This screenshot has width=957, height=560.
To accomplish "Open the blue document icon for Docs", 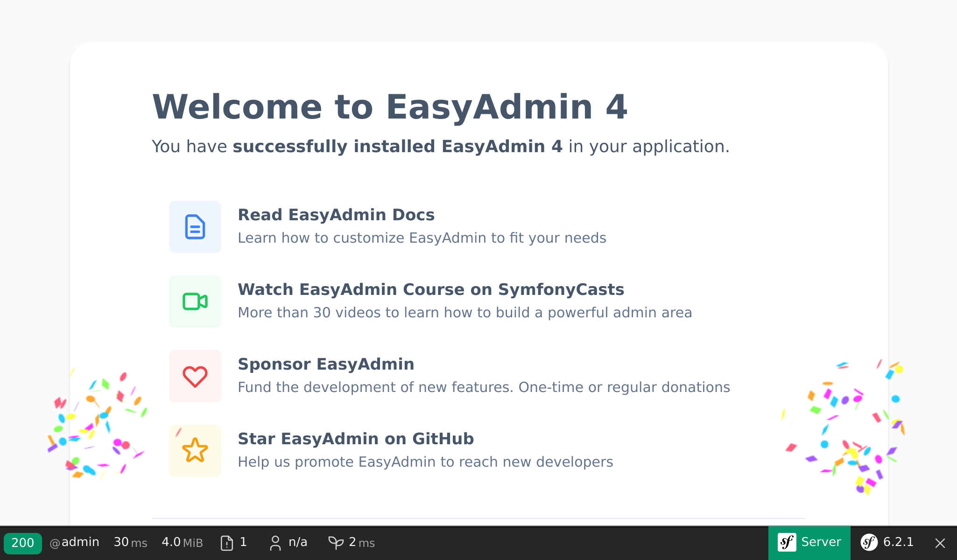I will pyautogui.click(x=195, y=227).
